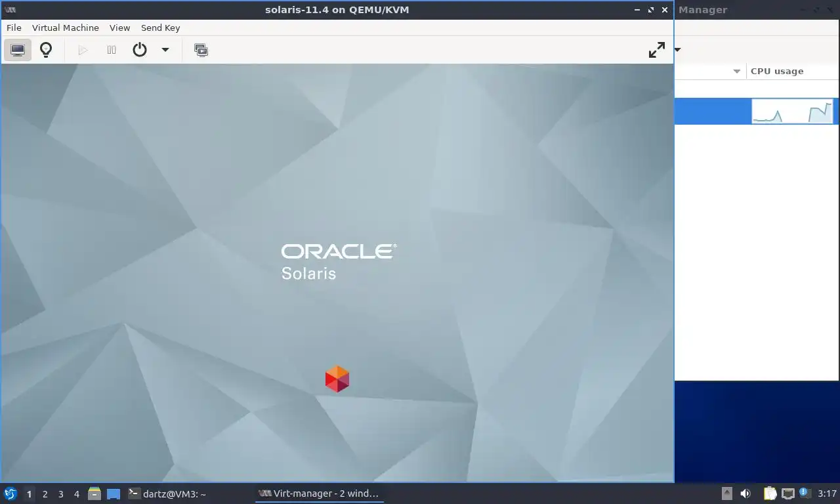Switch to desktop 3
840x504 pixels.
point(60,494)
